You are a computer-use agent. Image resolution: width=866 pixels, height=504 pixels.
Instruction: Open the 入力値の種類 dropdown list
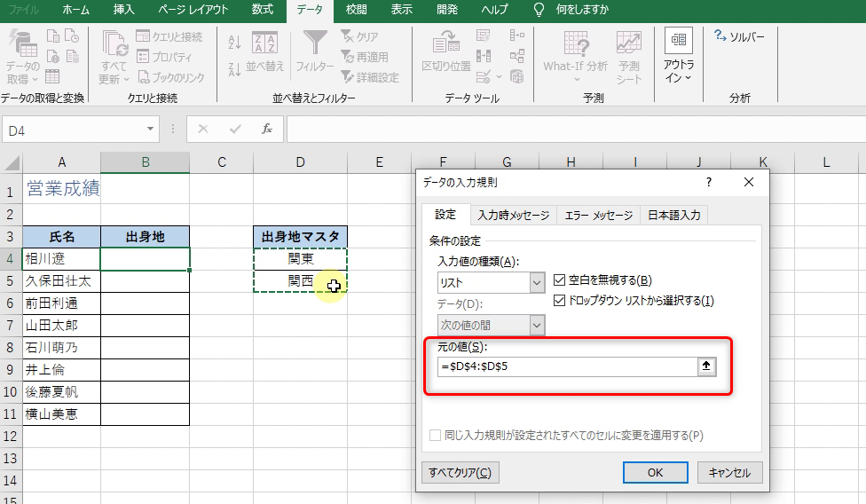[537, 283]
